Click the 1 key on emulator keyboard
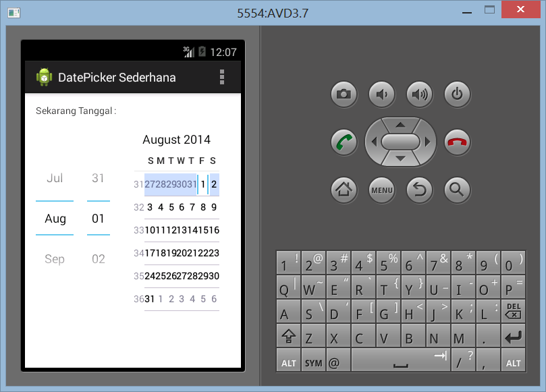 [288, 262]
